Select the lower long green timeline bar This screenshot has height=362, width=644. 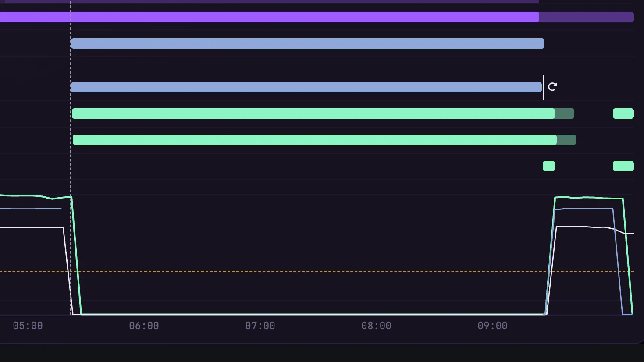point(315,140)
